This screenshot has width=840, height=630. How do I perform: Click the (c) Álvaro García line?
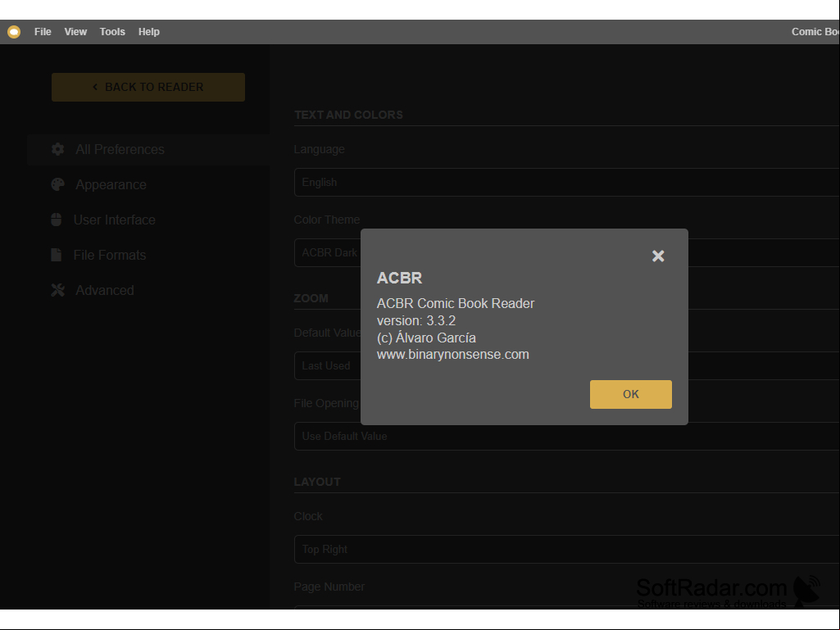426,338
